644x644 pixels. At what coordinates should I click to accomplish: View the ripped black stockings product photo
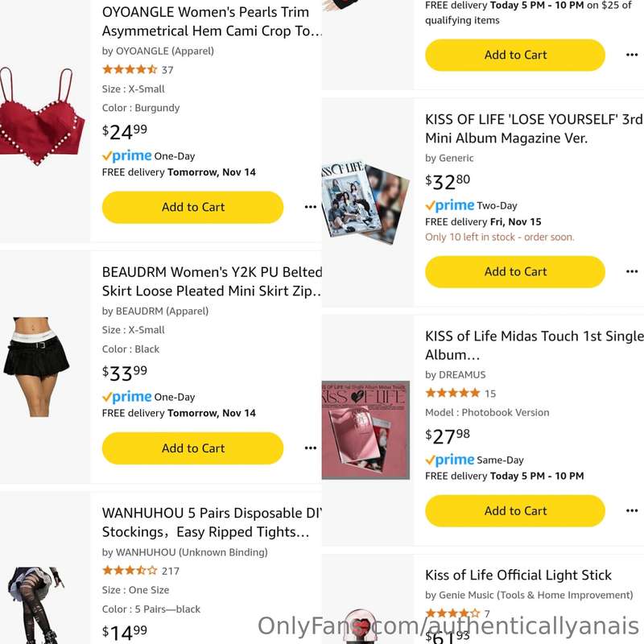[x=35, y=605]
